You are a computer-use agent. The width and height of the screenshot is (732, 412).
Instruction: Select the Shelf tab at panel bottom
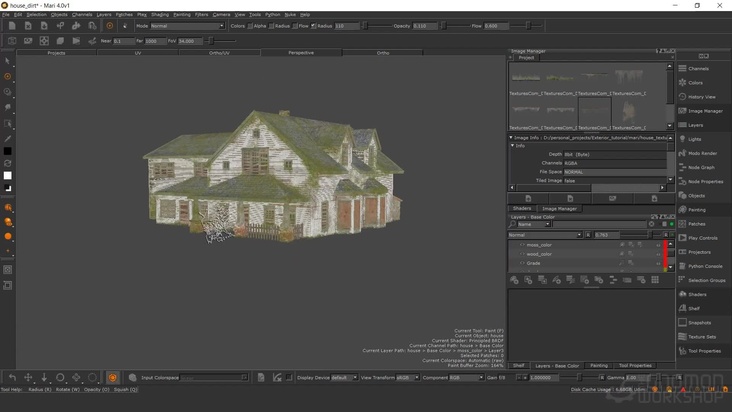pos(519,365)
